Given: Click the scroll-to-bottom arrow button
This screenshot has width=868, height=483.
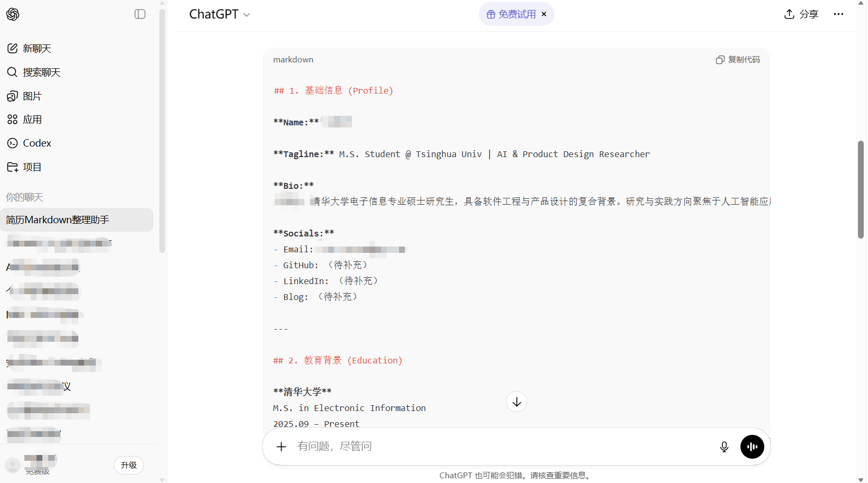Looking at the screenshot, I should tap(517, 402).
